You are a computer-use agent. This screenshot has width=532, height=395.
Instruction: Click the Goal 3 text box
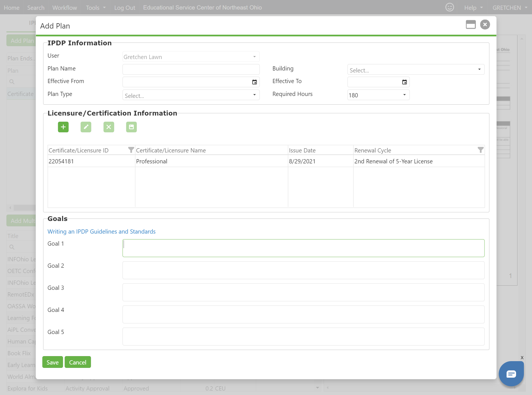click(x=303, y=292)
